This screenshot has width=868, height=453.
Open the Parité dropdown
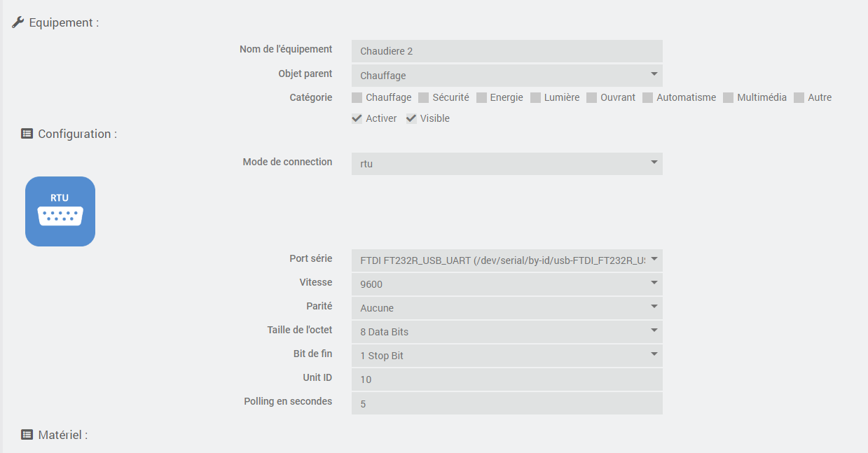coord(507,308)
